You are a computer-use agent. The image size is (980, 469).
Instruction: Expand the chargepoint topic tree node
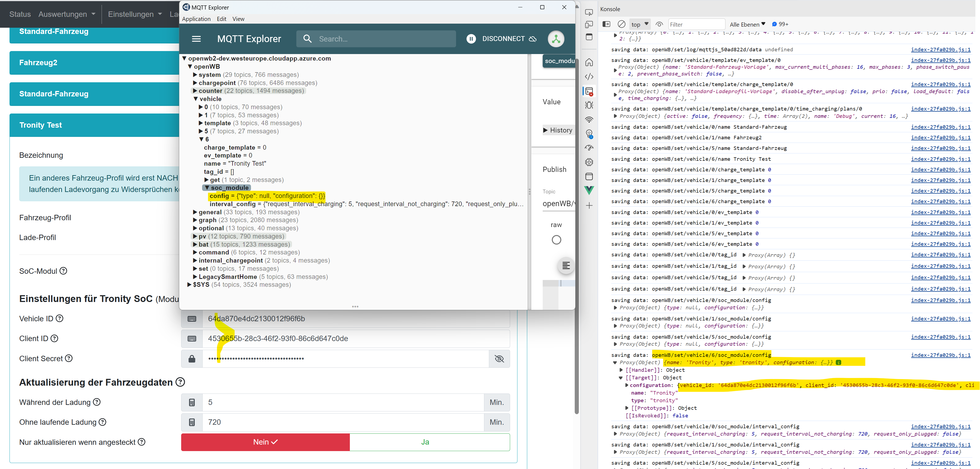pyautogui.click(x=195, y=83)
